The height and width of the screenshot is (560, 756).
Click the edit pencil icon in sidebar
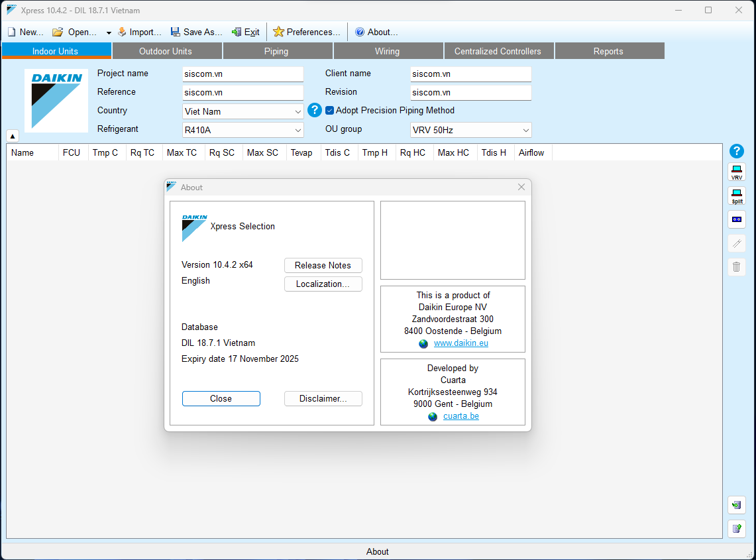pyautogui.click(x=736, y=243)
